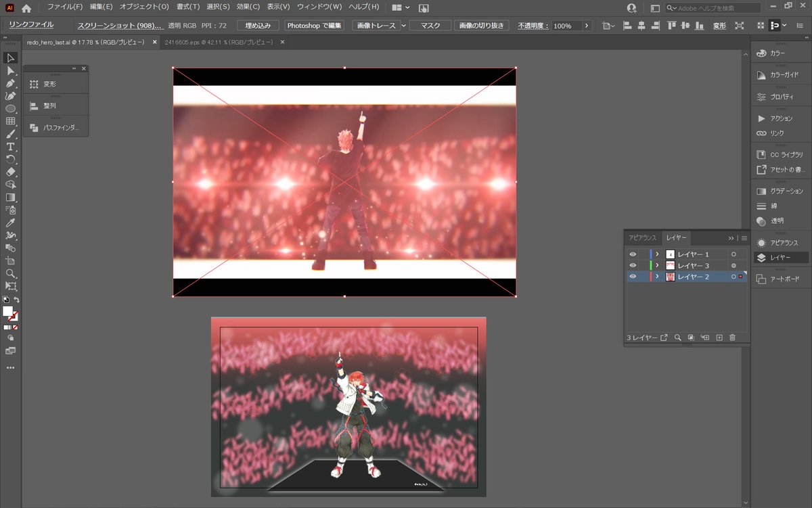Select the Direct Selection tool
The image size is (812, 508).
coord(11,71)
